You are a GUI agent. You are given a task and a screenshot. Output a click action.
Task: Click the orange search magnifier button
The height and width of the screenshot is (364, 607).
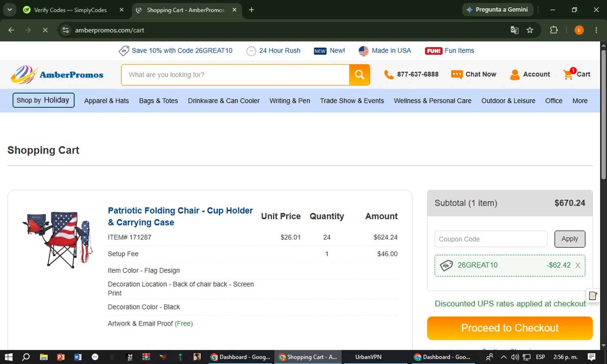pyautogui.click(x=359, y=75)
